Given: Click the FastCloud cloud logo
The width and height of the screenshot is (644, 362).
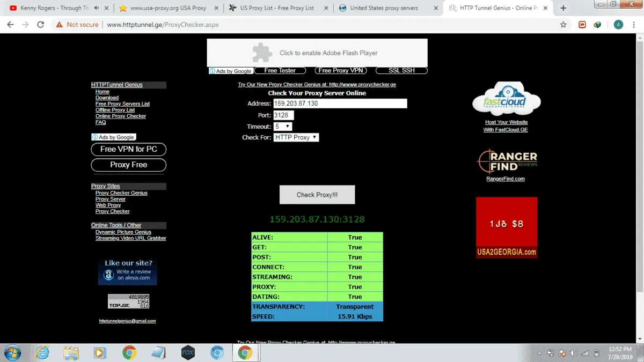Looking at the screenshot, I should click(506, 99).
